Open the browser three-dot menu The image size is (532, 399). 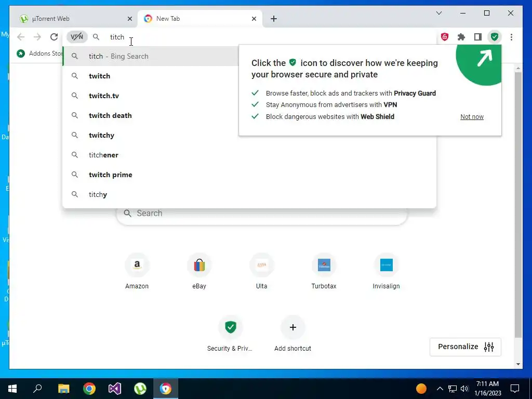tap(511, 37)
